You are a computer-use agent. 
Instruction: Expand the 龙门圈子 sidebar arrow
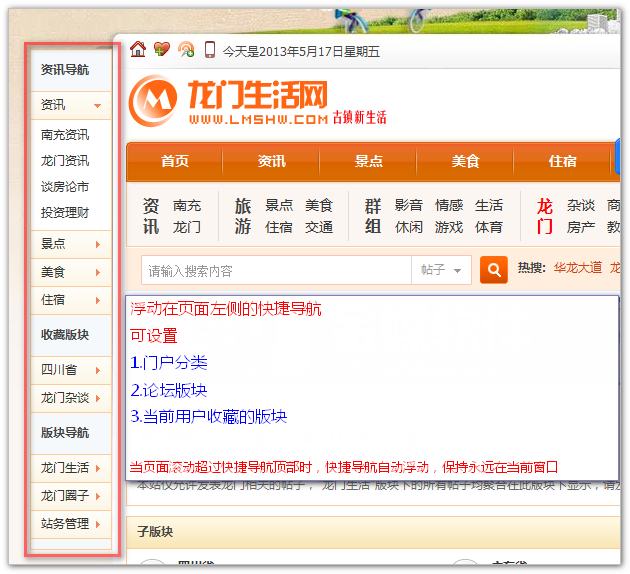point(98,496)
